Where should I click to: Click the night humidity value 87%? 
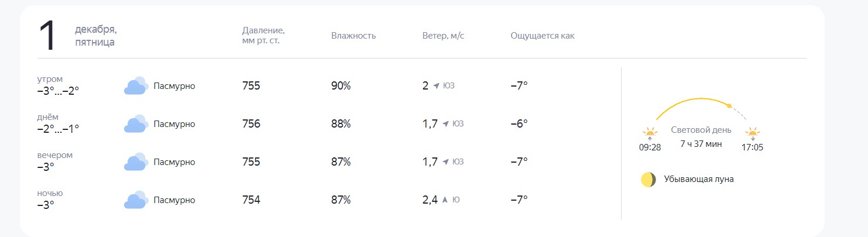[x=341, y=200]
